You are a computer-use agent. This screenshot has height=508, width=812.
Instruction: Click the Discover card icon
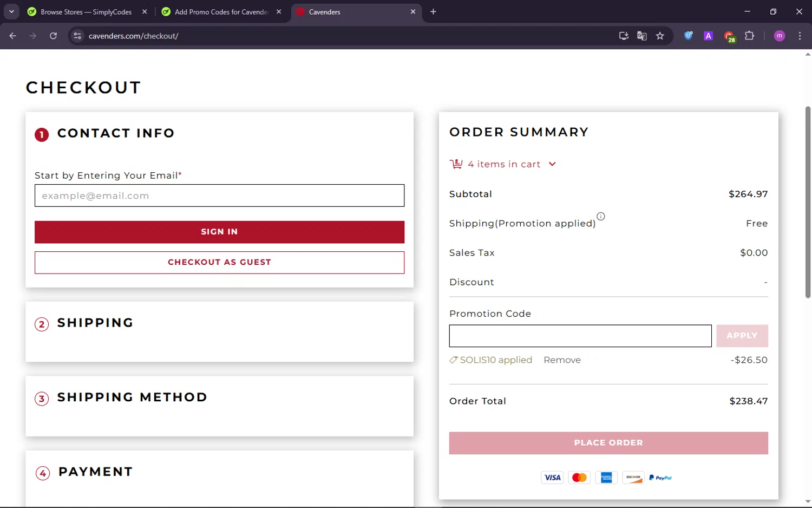pyautogui.click(x=633, y=478)
